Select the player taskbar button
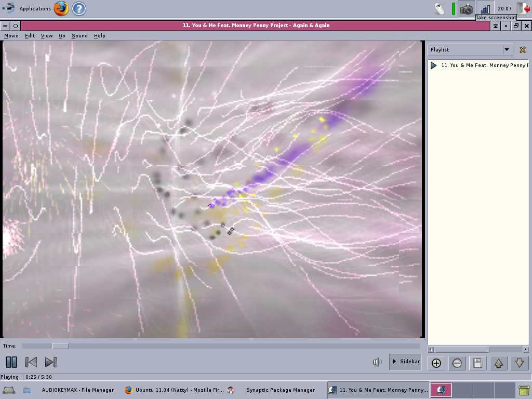The image size is (532, 399). 378,390
